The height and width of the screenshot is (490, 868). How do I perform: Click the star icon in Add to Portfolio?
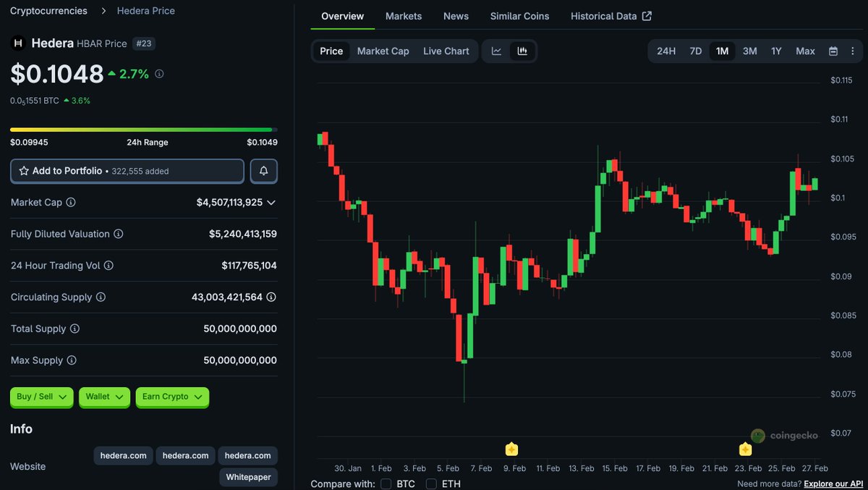click(24, 171)
